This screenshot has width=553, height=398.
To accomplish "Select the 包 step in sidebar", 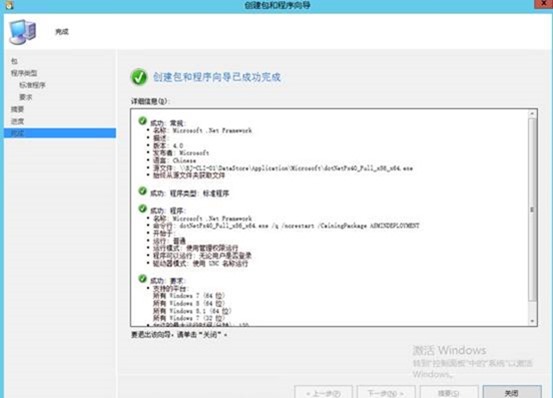I will coord(14,61).
